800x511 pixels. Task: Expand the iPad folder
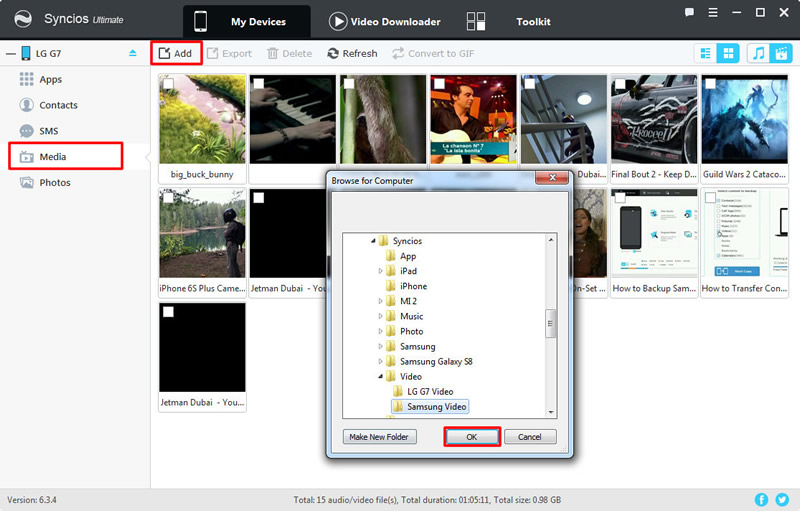[x=380, y=271]
